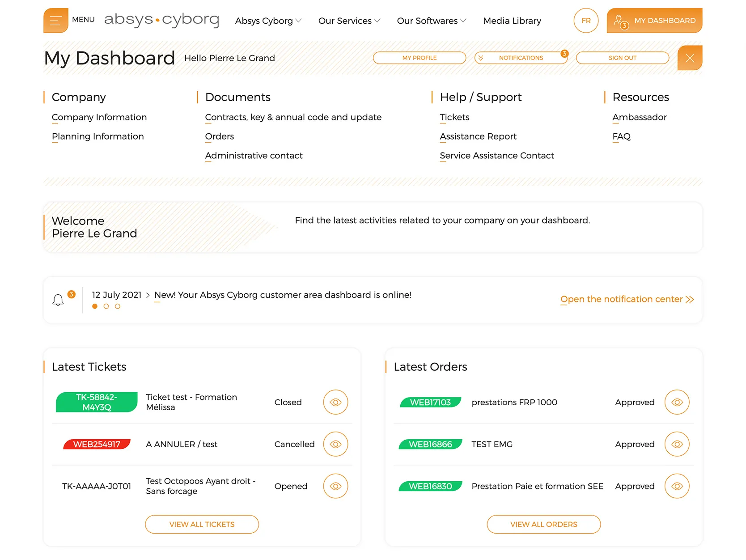View order WEB16830 eye icon
The width and height of the screenshot is (746, 560).
click(677, 486)
